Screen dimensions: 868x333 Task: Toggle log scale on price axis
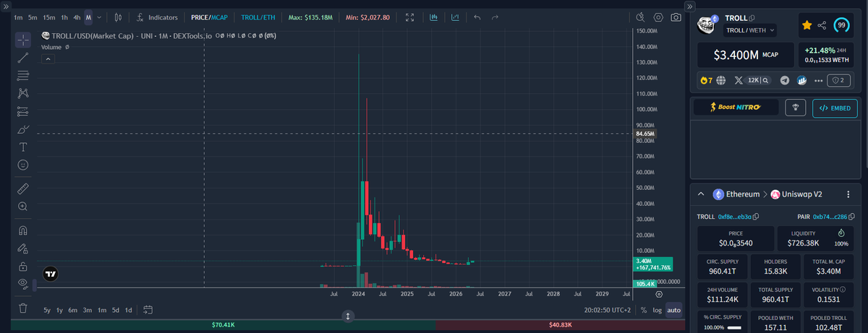[x=657, y=309]
